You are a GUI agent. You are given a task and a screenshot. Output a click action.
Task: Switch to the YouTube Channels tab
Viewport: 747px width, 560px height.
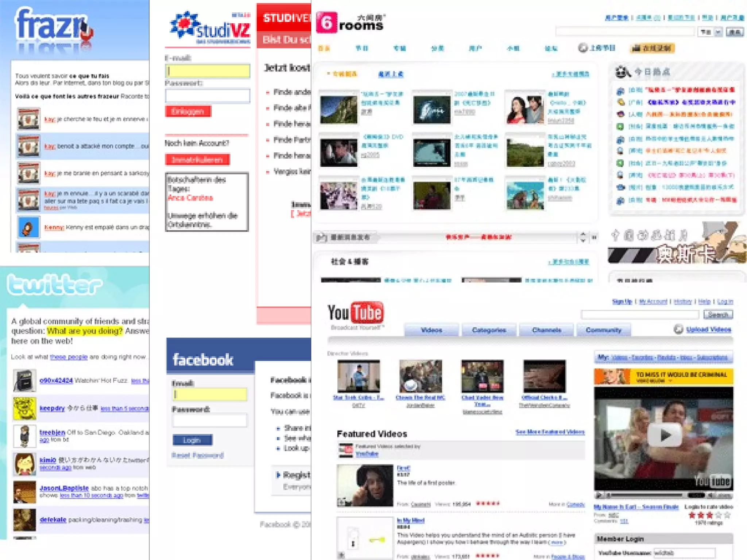[546, 330]
